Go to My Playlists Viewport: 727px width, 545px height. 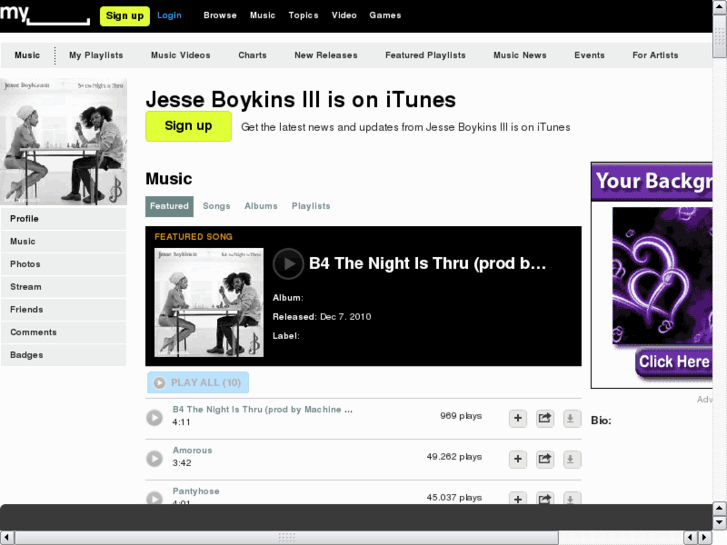96,55
